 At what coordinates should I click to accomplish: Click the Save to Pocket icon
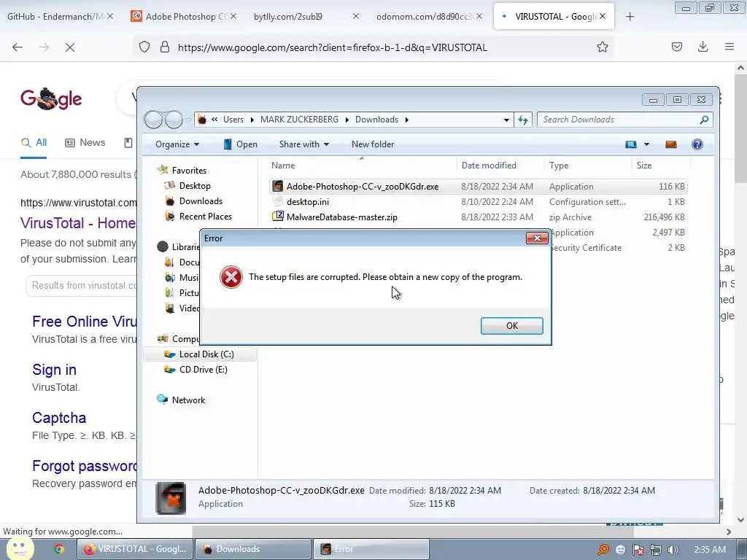coord(676,47)
